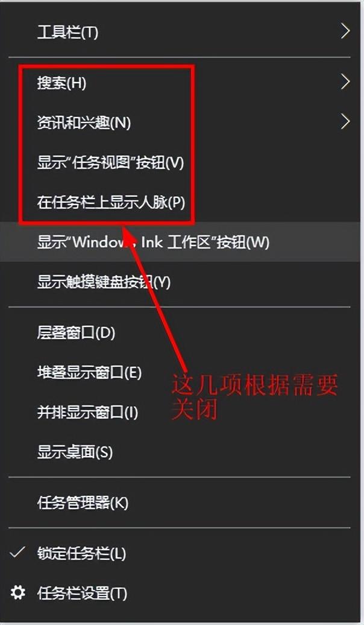The height and width of the screenshot is (625, 364).
Task: Open the 资讯和兴趣(N) submenu chevron
Action: coord(345,122)
